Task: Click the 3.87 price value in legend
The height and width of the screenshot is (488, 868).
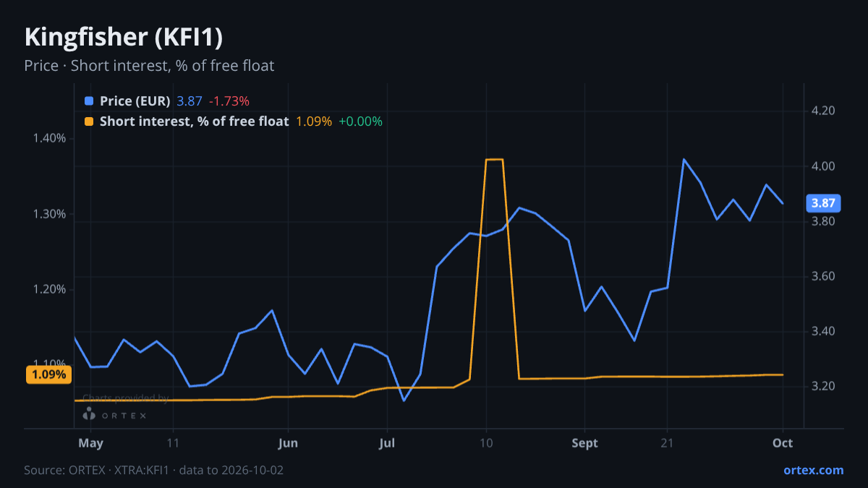Action: tap(190, 101)
